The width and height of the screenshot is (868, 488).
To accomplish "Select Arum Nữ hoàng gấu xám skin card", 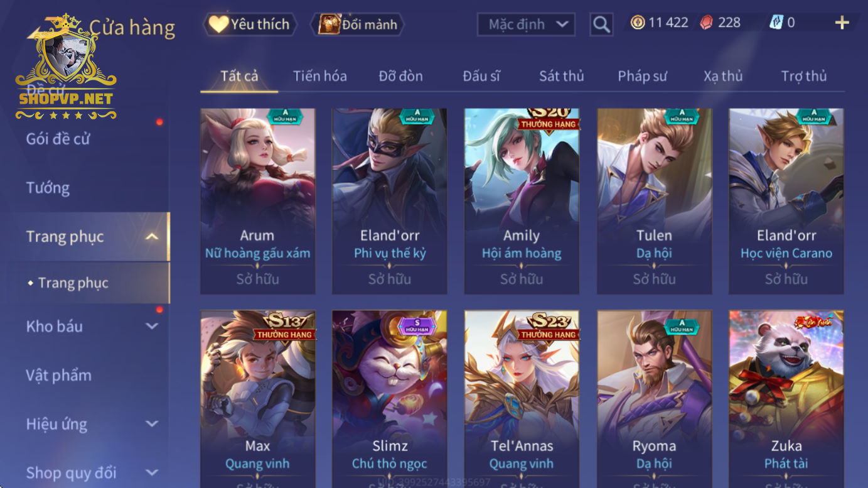I will click(257, 201).
